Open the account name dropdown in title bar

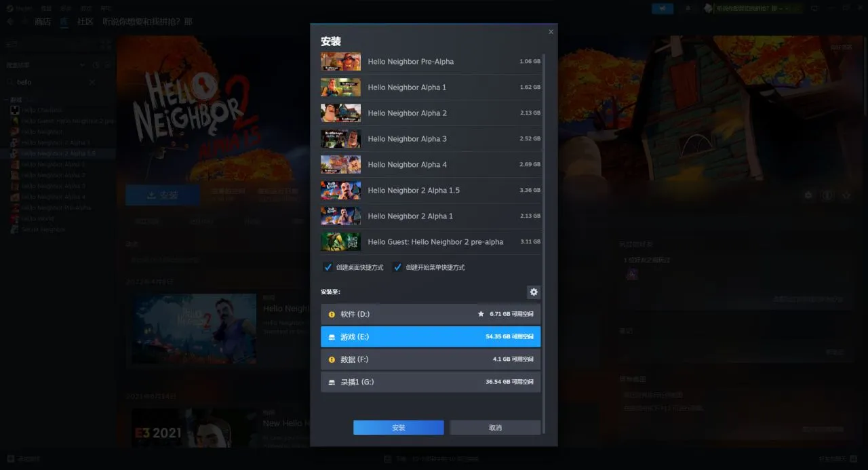753,8
